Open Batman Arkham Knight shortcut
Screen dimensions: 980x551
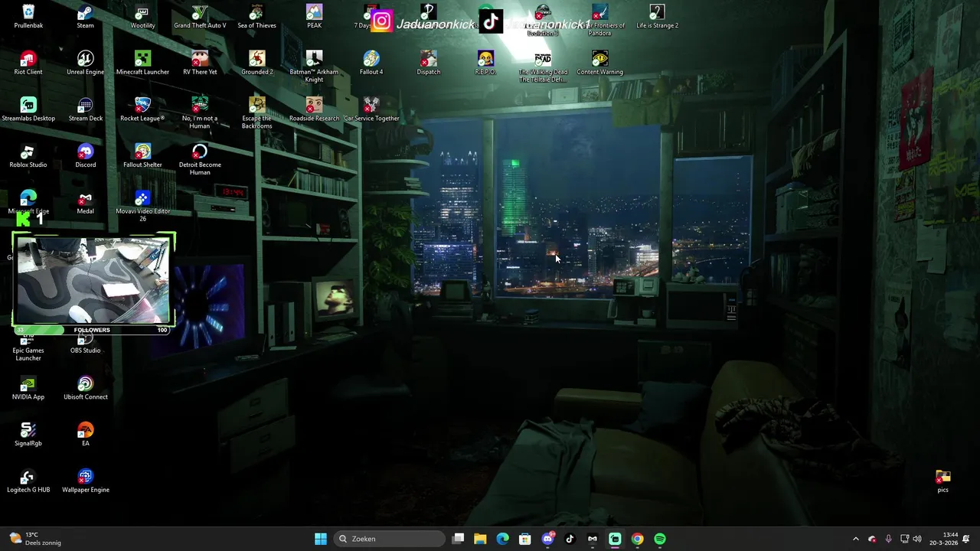pyautogui.click(x=314, y=67)
